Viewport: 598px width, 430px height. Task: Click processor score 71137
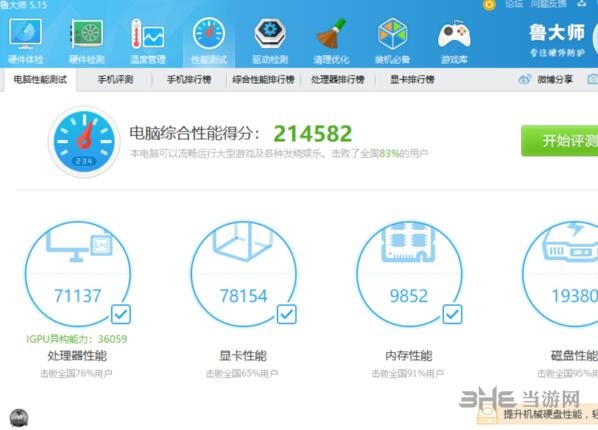77,296
